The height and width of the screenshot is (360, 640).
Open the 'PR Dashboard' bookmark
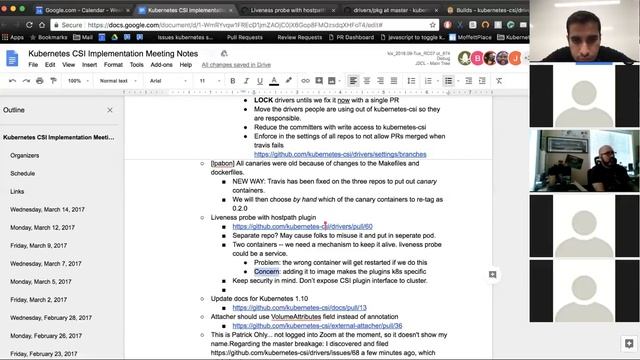pos(351,37)
